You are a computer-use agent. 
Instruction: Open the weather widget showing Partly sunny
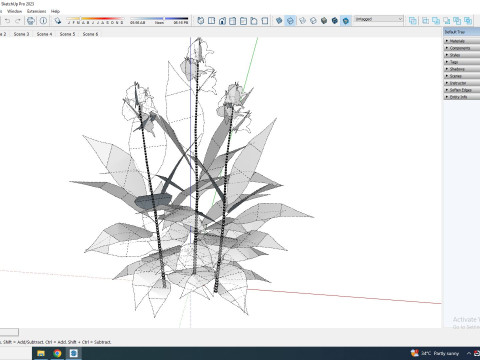click(435, 353)
